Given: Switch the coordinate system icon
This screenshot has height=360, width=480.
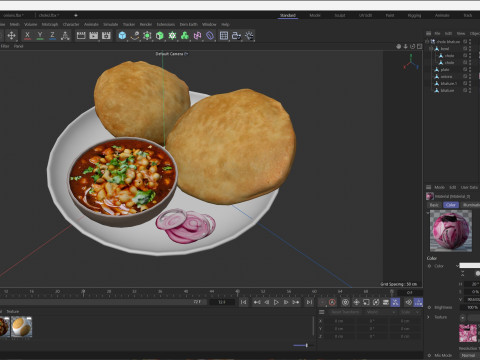Looking at the screenshot, I should [x=65, y=36].
